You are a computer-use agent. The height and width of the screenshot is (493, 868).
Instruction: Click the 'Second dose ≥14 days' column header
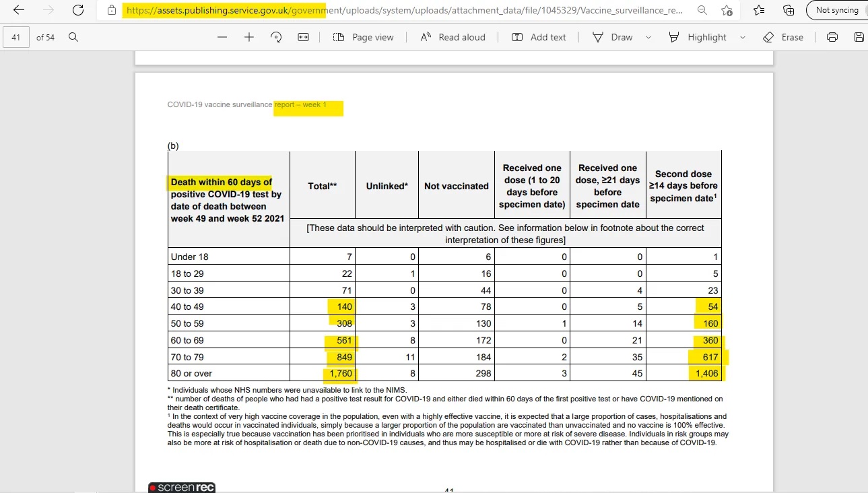click(x=683, y=186)
